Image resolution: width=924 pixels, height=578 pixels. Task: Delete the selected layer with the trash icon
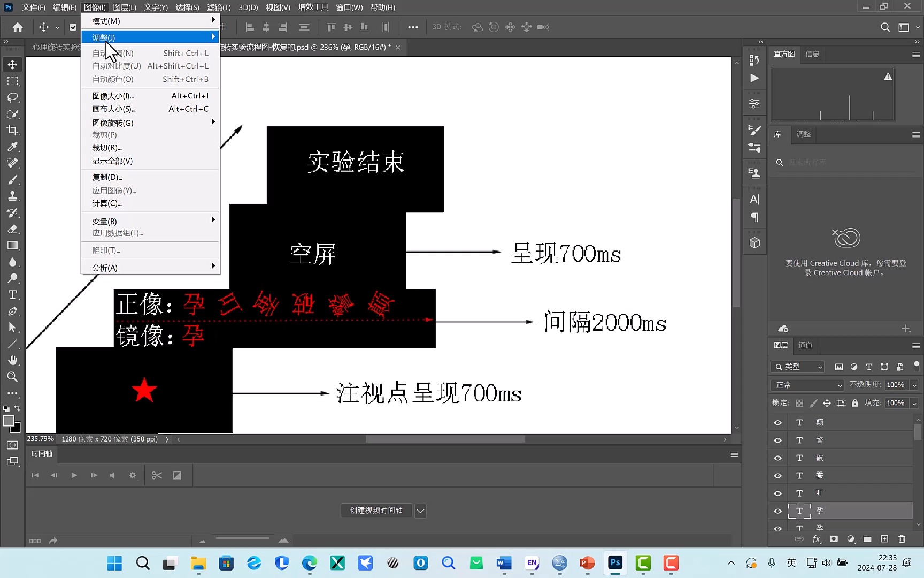(902, 539)
